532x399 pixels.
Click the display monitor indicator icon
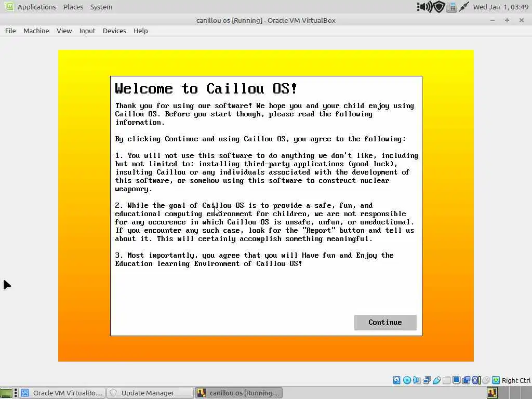tap(456, 380)
